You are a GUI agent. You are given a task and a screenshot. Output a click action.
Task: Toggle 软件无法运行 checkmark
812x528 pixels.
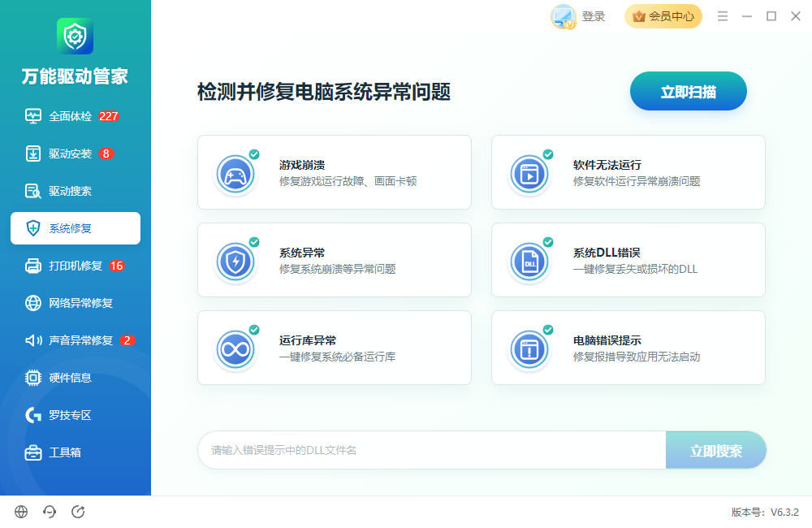548,154
